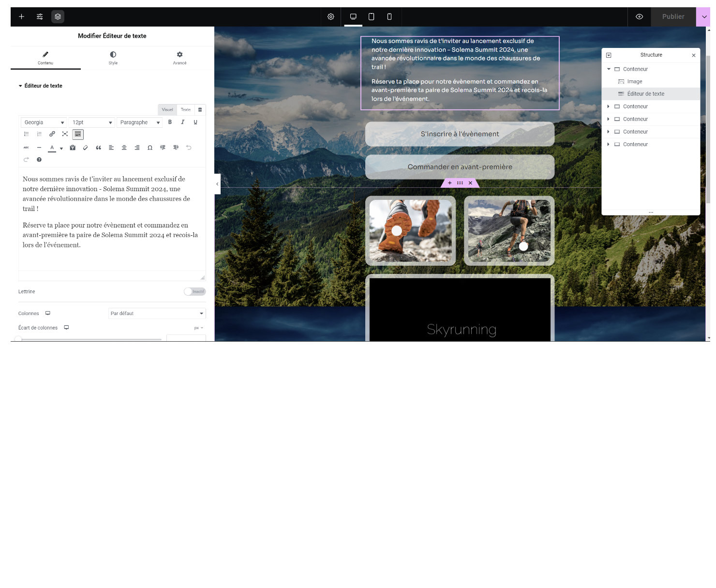The image size is (716, 588).
Task: Align text left
Action: [111, 148]
